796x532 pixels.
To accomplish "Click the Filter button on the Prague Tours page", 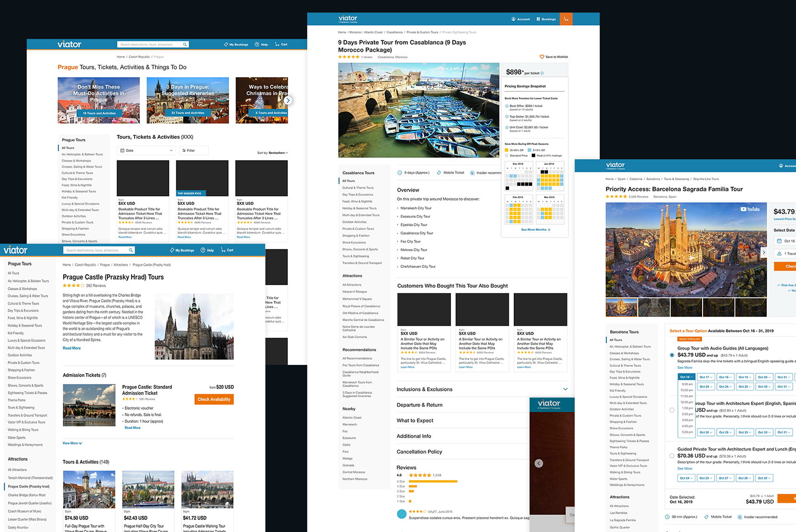I will pyautogui.click(x=194, y=150).
